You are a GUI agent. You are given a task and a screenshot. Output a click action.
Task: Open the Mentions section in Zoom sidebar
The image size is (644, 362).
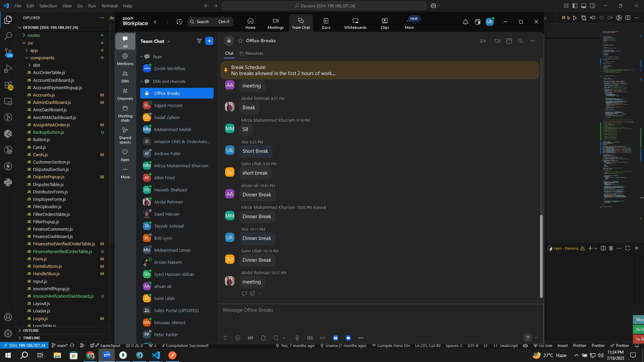tap(125, 59)
